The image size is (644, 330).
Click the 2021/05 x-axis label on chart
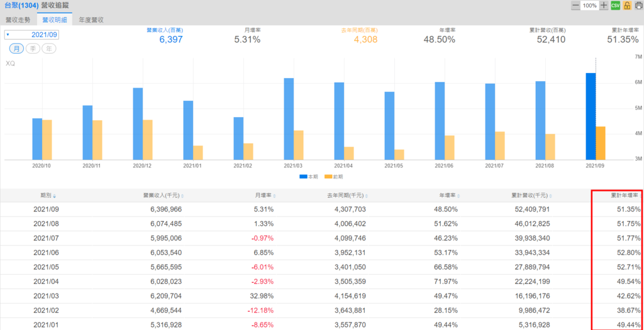pyautogui.click(x=394, y=166)
